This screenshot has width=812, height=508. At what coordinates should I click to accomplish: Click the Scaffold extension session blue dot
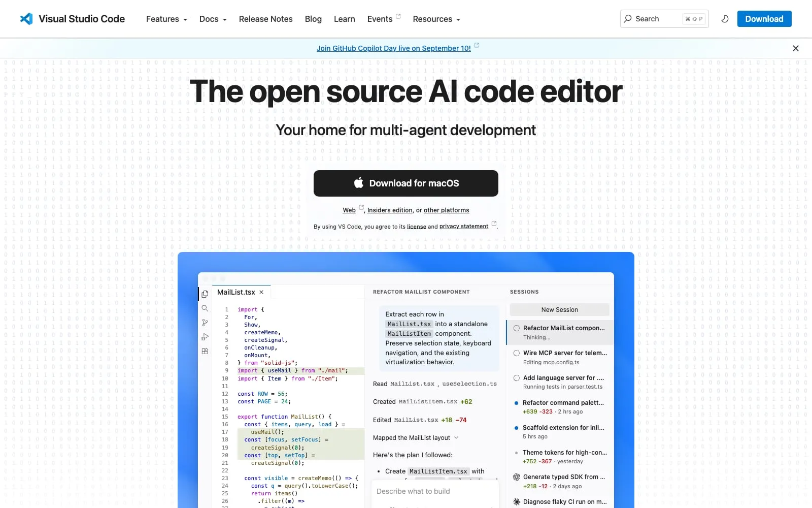pos(517,428)
